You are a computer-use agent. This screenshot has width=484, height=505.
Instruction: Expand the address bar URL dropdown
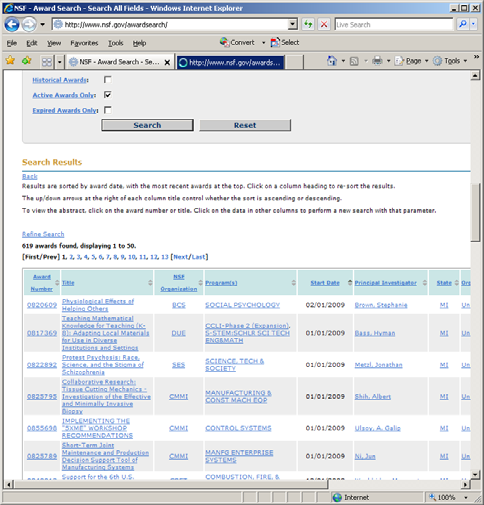(x=292, y=24)
